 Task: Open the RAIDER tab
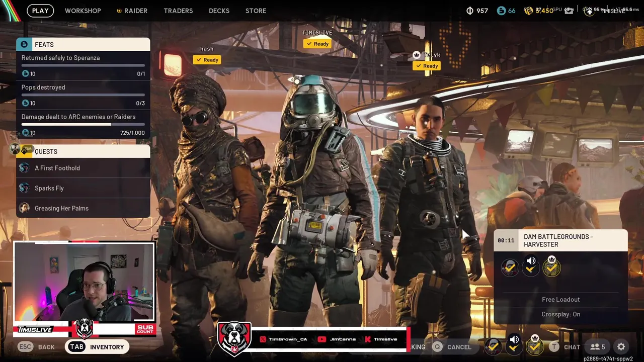pos(132,11)
